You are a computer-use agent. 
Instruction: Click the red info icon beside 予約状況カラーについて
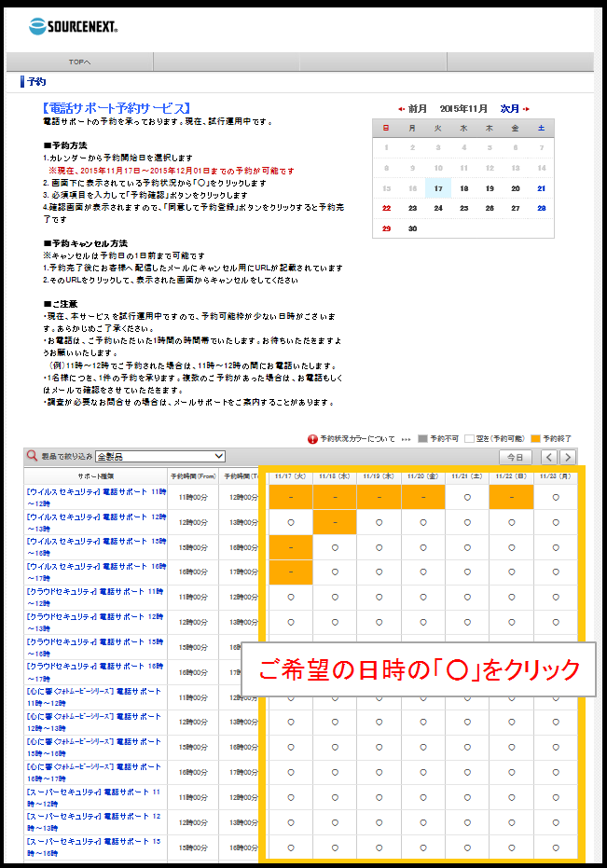312,438
